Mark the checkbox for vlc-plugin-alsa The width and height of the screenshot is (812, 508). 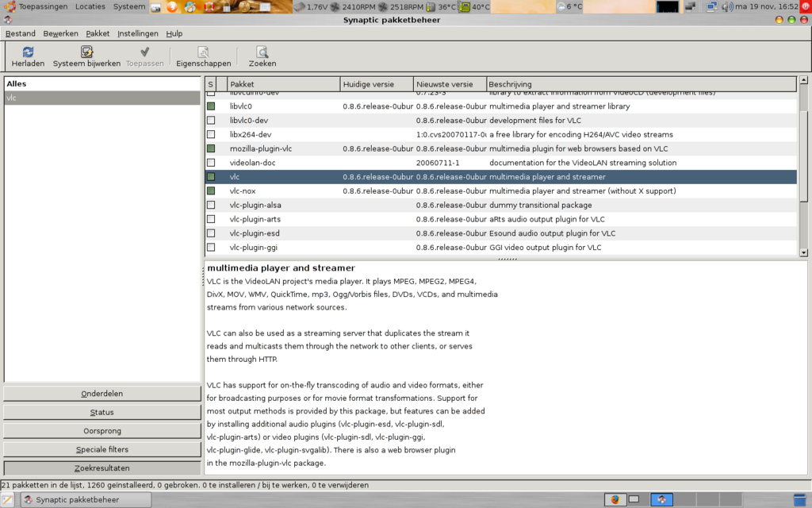211,206
